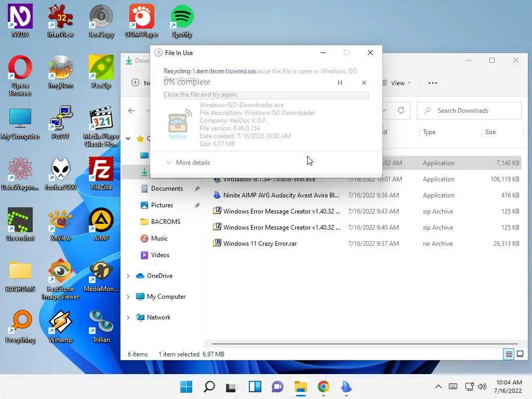The width and height of the screenshot is (532, 399).
Task: Click the 0% complete progress bar
Action: click(266, 95)
